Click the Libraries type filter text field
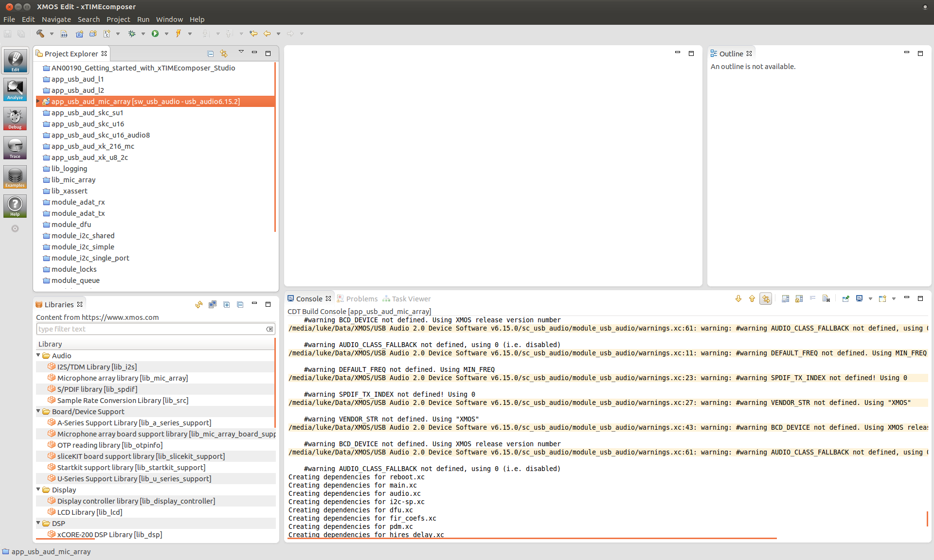Image resolution: width=934 pixels, height=560 pixels. point(151,329)
